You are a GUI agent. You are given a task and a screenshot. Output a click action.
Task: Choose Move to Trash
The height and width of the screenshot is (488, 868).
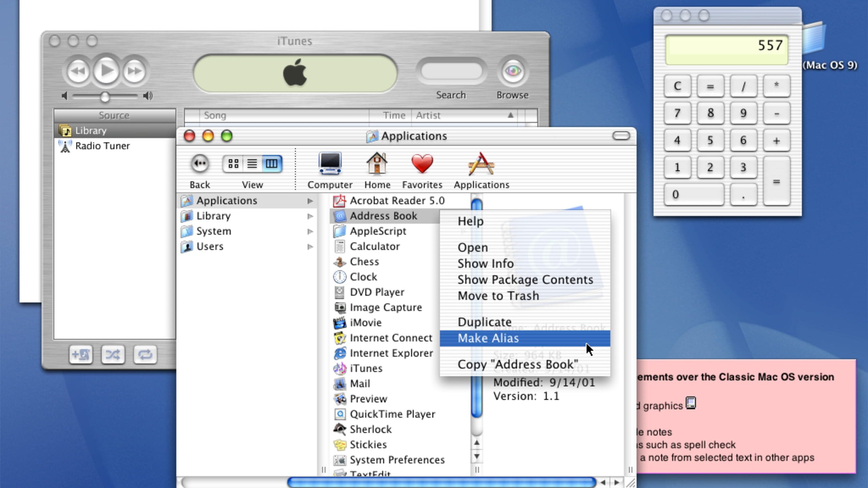pyautogui.click(x=525, y=296)
